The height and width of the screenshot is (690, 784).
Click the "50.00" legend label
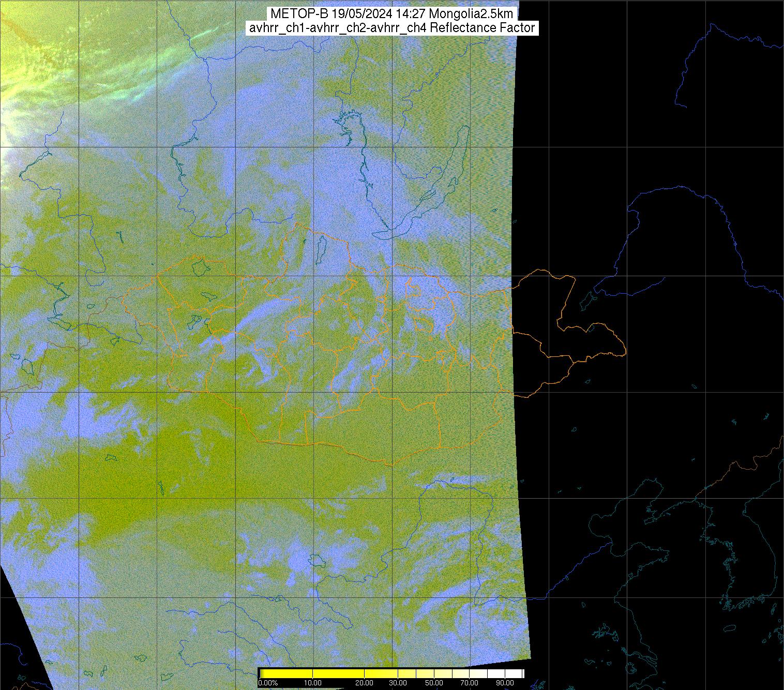[x=434, y=683]
